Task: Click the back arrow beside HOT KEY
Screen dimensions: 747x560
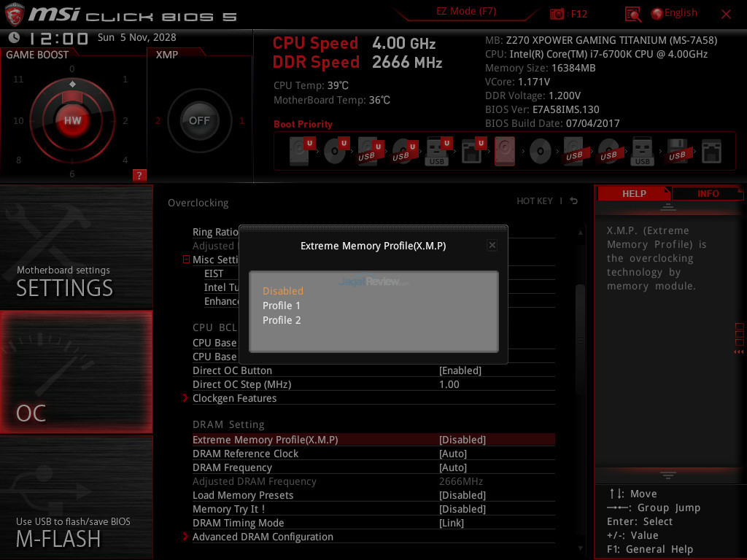Action: click(x=574, y=201)
